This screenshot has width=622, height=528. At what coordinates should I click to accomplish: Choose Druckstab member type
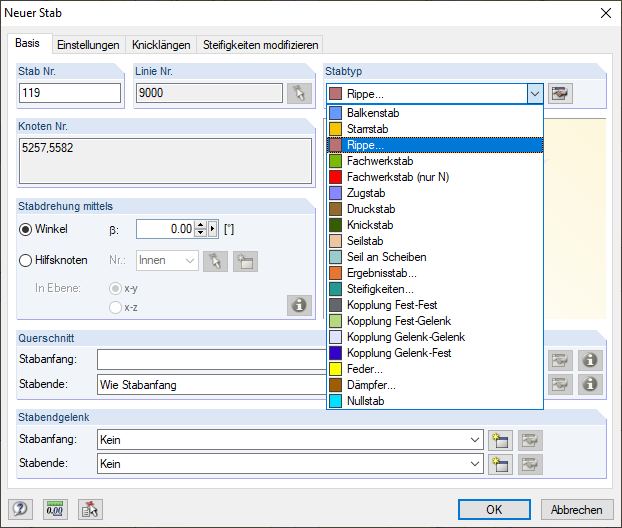tap(435, 209)
